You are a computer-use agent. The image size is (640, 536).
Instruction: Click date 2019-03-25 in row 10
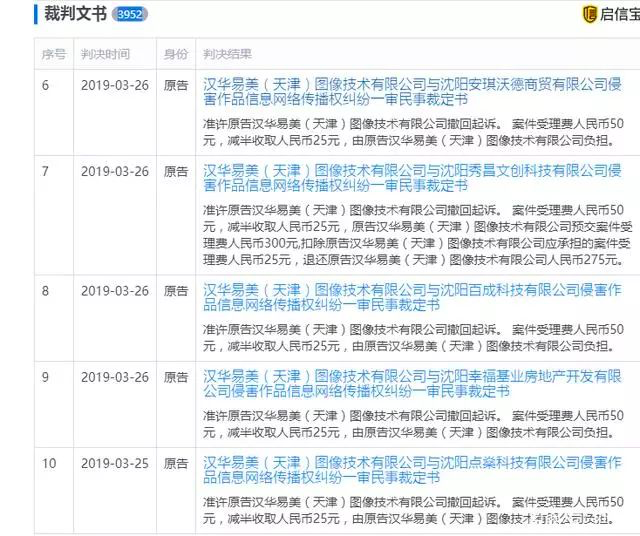(115, 463)
